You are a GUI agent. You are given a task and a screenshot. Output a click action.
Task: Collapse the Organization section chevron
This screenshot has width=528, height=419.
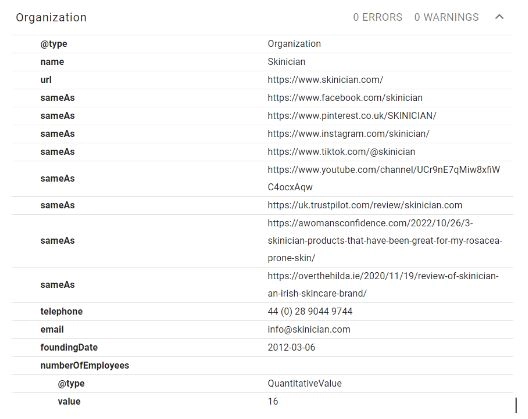[499, 17]
